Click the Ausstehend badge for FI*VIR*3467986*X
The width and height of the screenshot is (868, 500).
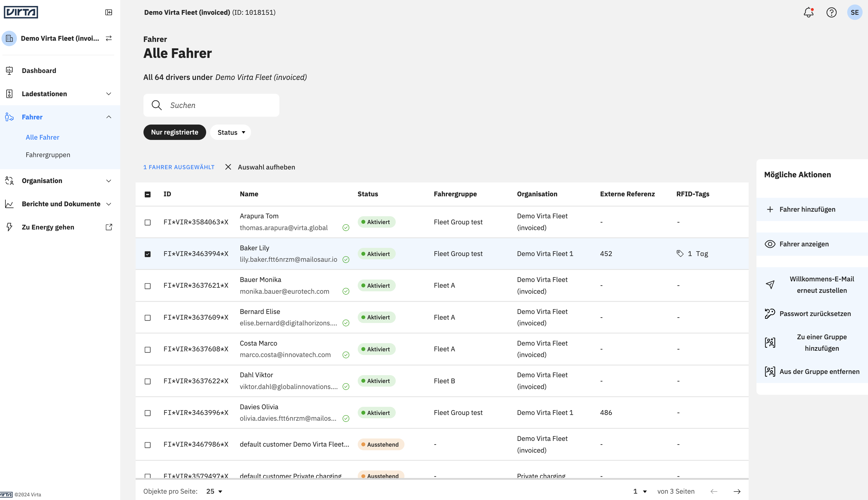point(381,445)
